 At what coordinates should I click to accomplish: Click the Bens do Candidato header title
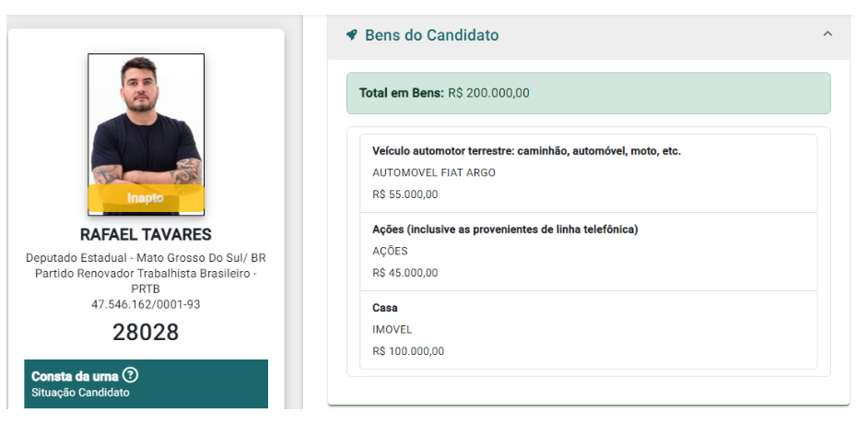431,35
